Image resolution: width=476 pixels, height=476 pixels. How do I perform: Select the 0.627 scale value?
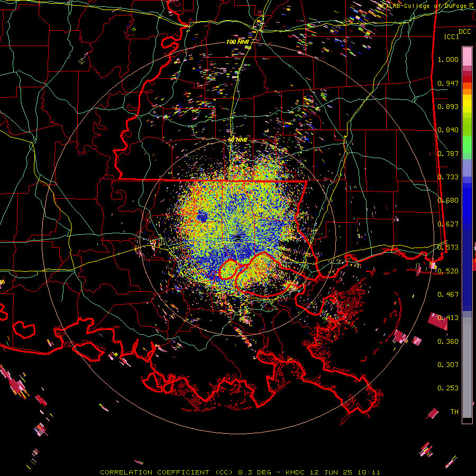448,224
